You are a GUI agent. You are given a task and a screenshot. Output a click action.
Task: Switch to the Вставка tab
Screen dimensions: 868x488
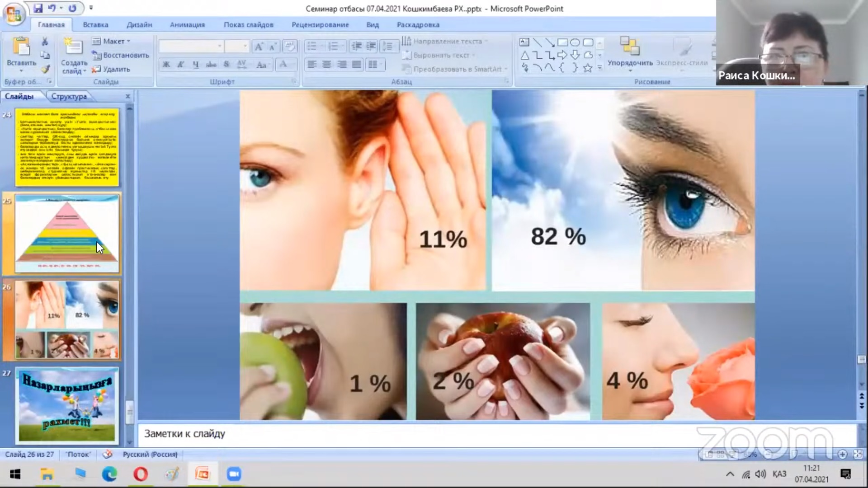[95, 25]
